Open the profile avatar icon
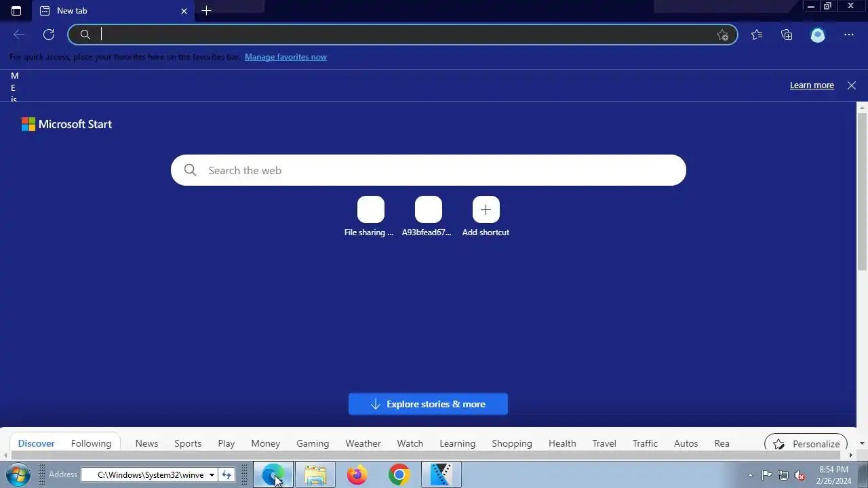Screen dimensions: 868x488 point(818,35)
